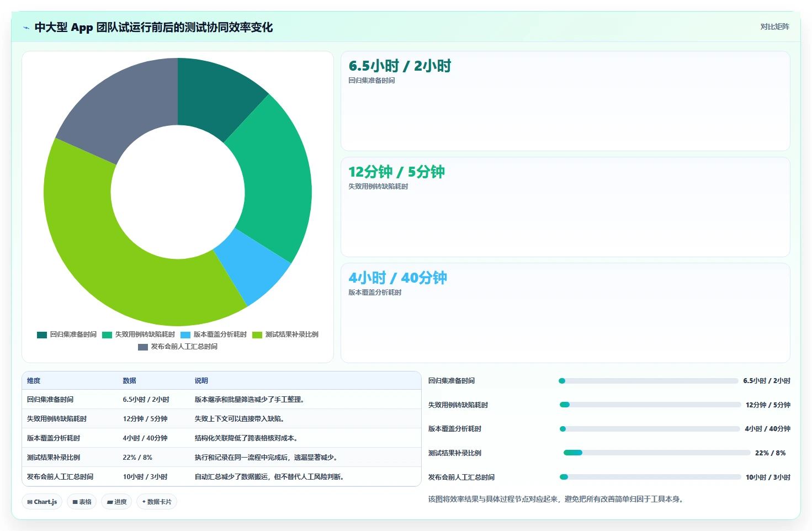Image resolution: width=812 pixels, height=531 pixels.
Task: Toggle 回归集准备时间 legend item in the chart
Action: [x=67, y=334]
